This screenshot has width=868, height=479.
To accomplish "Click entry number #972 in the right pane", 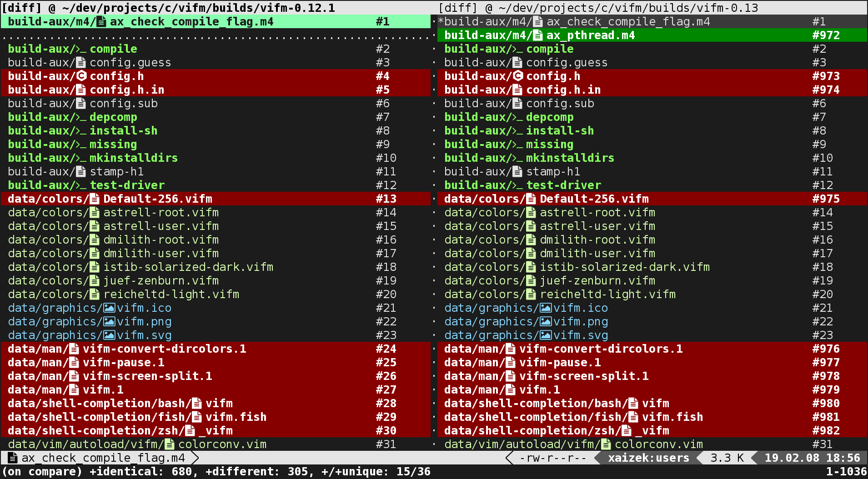I will pos(826,35).
